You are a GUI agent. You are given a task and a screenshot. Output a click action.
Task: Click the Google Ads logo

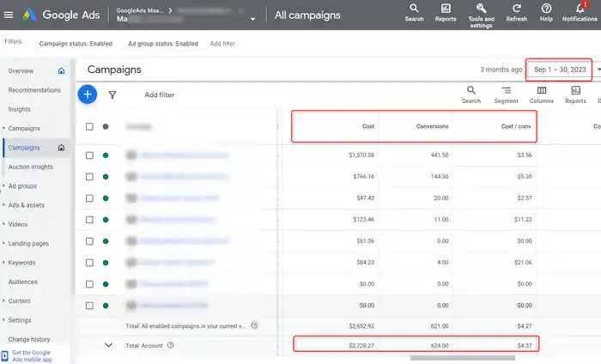(29, 15)
